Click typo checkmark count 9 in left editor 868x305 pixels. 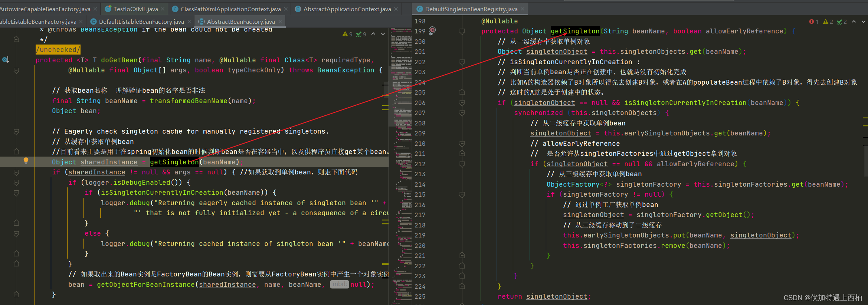coord(361,34)
